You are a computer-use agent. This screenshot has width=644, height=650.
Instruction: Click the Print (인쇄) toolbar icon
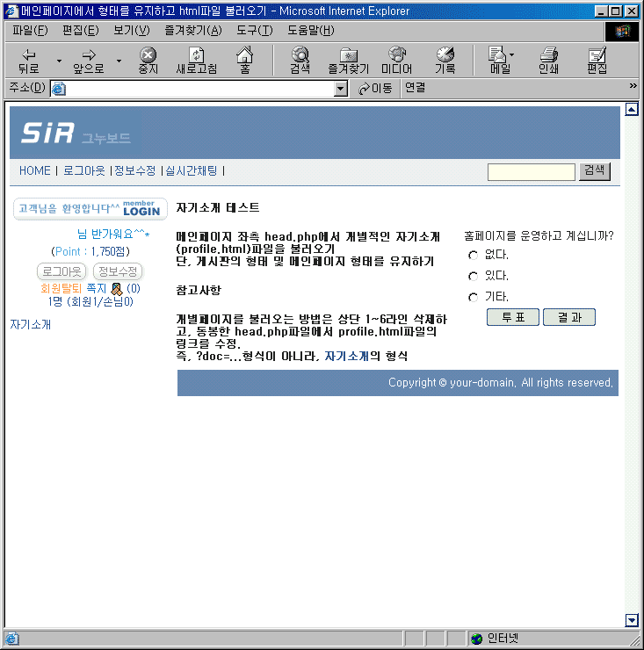(x=548, y=60)
